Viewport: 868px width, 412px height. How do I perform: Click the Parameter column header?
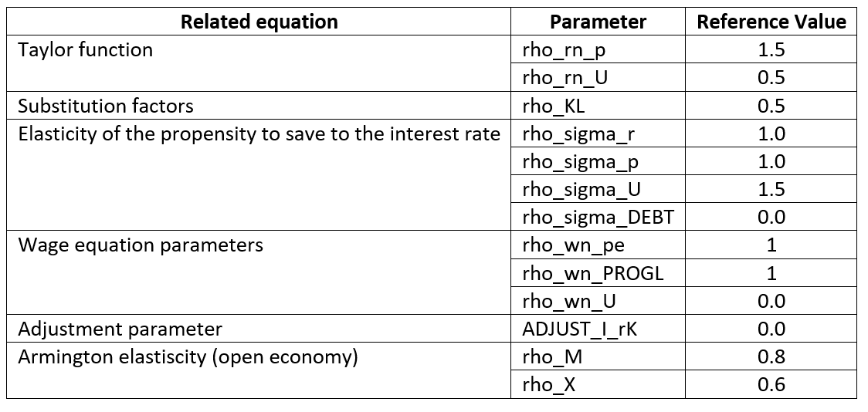pos(598,22)
